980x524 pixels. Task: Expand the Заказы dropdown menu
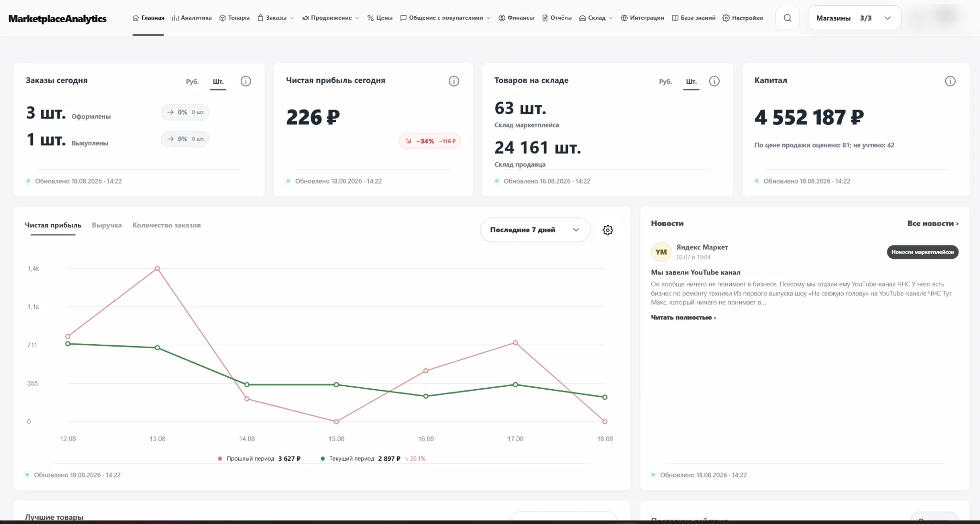(276, 18)
